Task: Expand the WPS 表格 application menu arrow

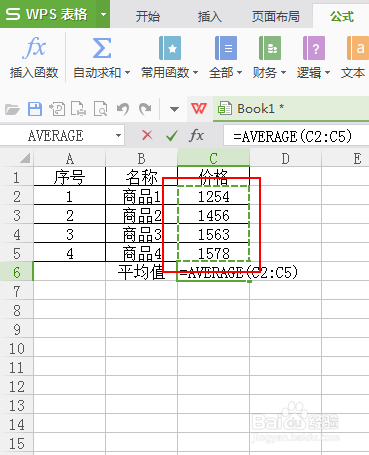Action: [103, 14]
